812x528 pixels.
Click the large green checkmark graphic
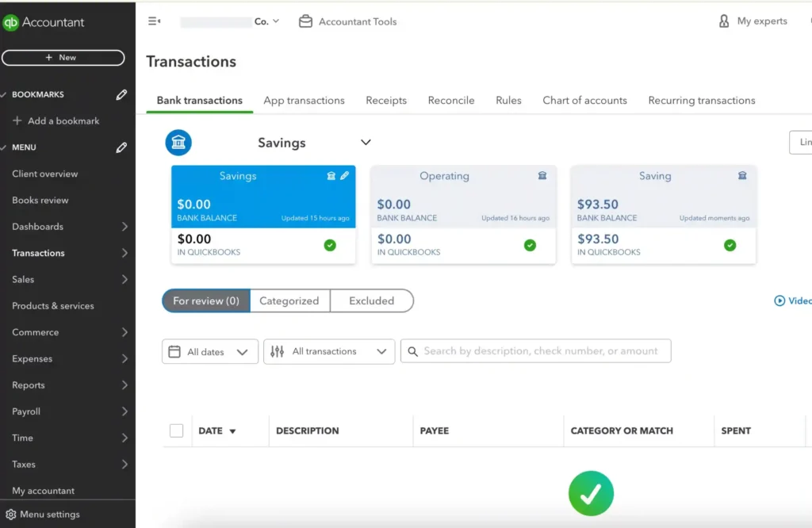[x=591, y=493]
